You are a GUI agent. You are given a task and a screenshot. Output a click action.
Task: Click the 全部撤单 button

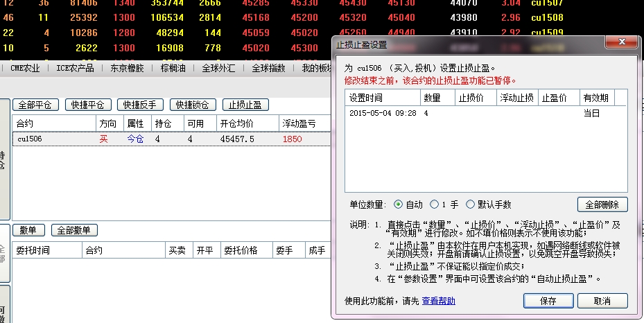point(77,230)
